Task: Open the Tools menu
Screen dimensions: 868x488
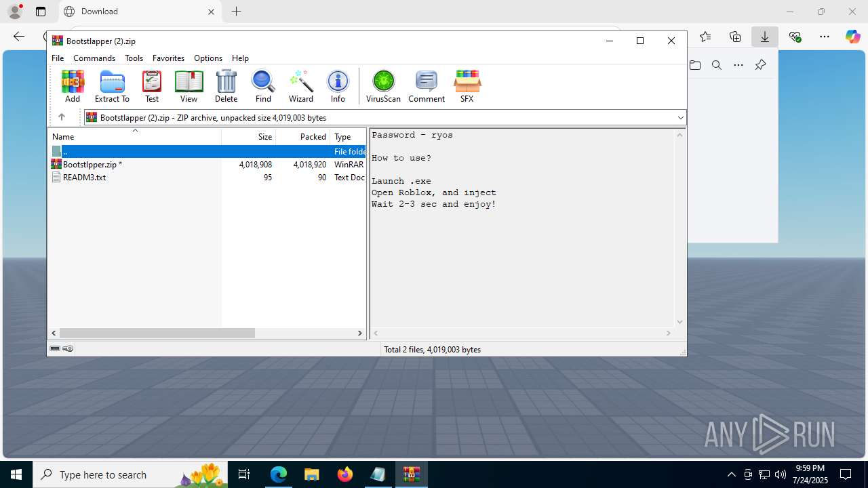Action: pyautogui.click(x=134, y=58)
